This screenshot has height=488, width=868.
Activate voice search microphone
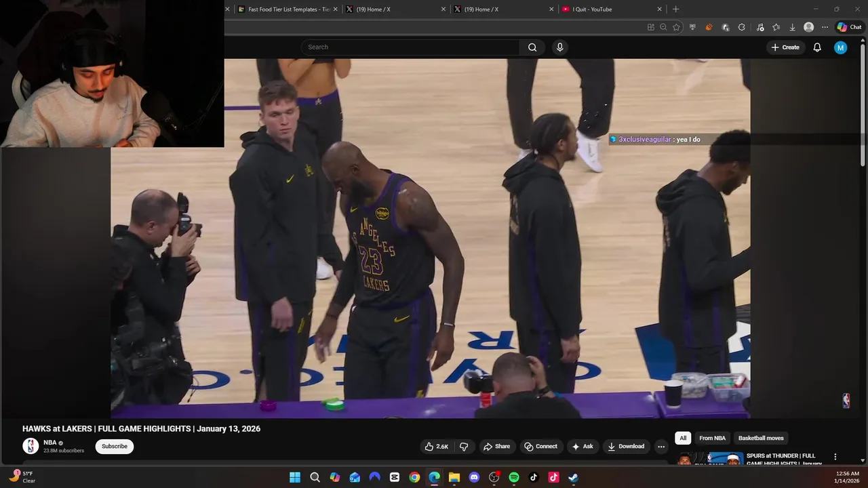coord(559,47)
